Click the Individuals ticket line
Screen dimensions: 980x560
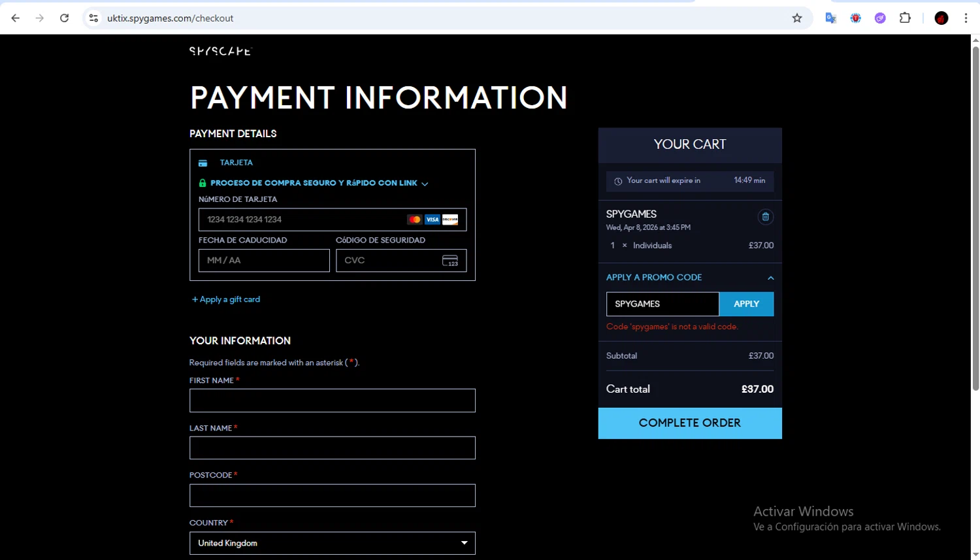(690, 246)
